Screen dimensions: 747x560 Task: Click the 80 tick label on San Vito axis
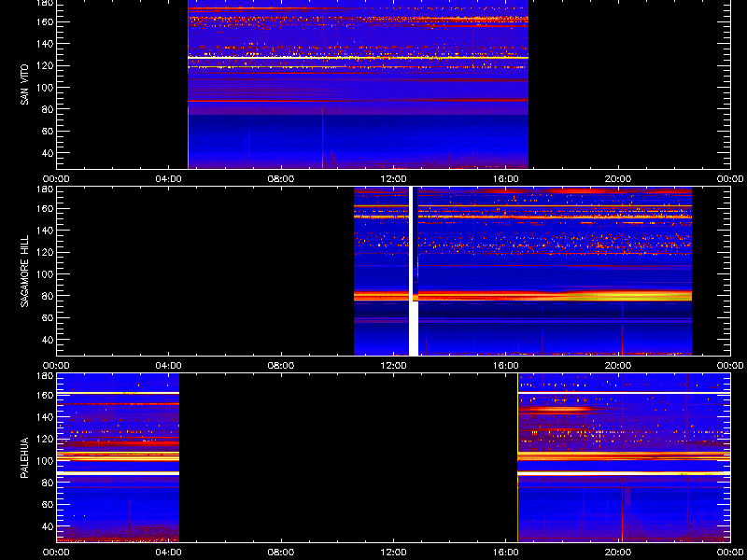(x=47, y=109)
